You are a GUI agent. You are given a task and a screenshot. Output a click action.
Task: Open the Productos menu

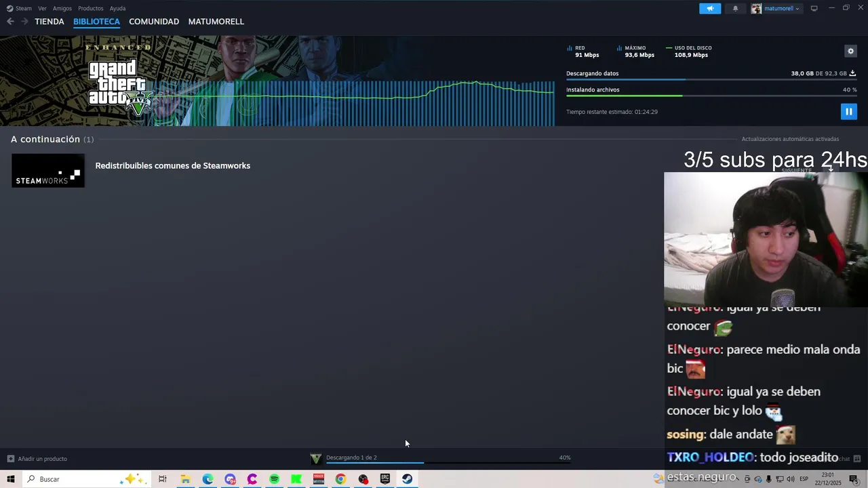91,8
